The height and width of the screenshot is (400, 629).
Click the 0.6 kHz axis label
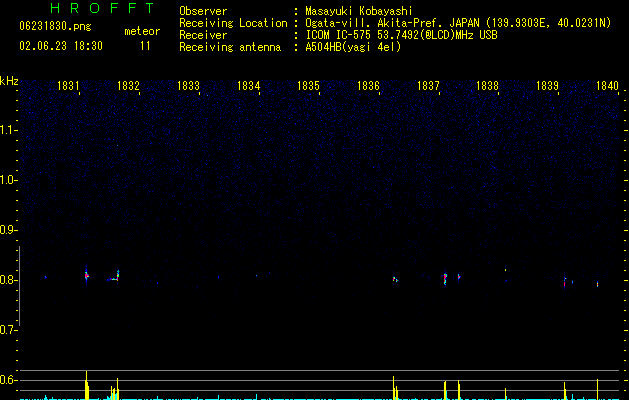pos(8,380)
